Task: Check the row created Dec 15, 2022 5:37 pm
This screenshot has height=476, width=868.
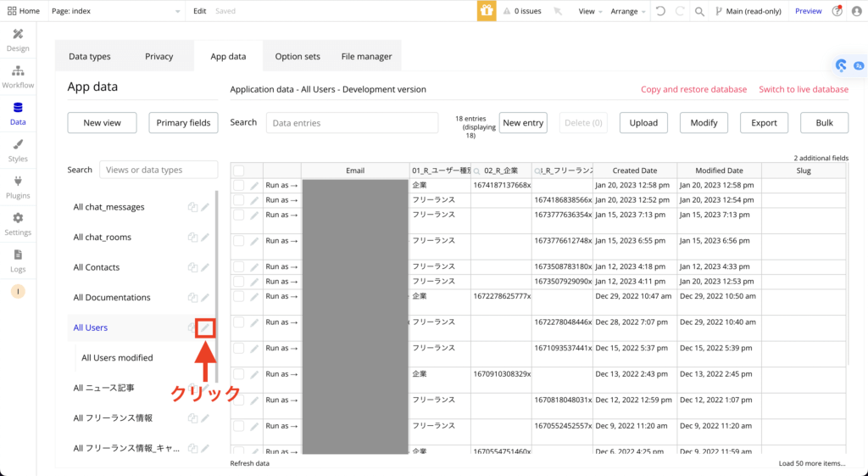Action: click(238, 349)
